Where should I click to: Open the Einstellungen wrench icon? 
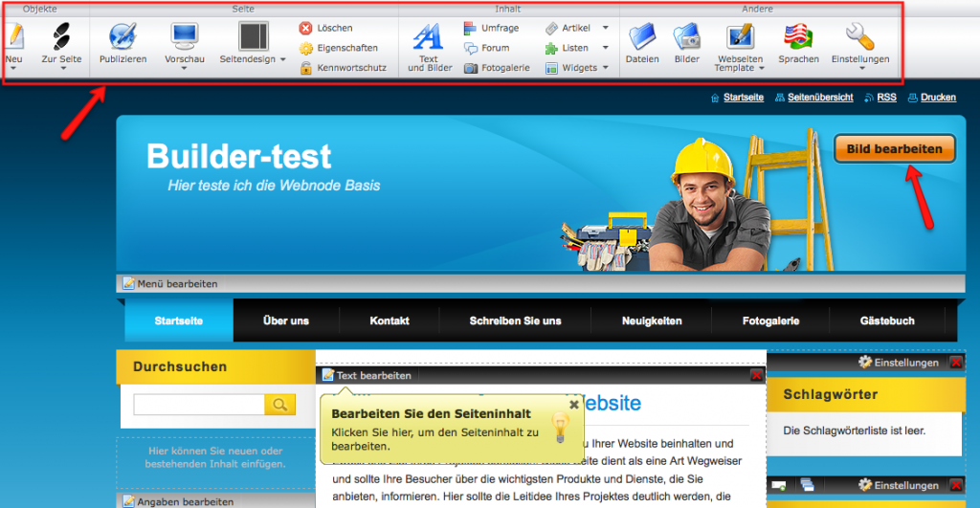click(x=860, y=36)
